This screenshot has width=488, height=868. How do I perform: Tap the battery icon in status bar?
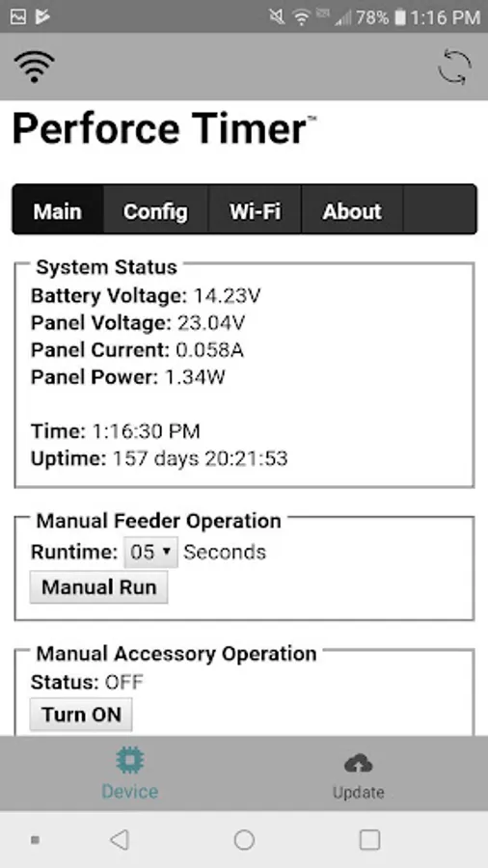coord(399,17)
